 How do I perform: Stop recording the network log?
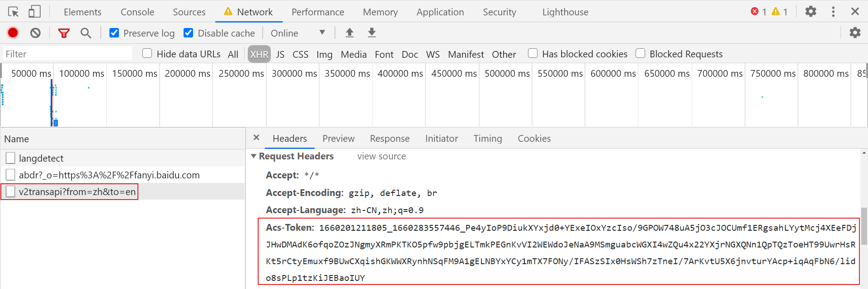[x=13, y=33]
